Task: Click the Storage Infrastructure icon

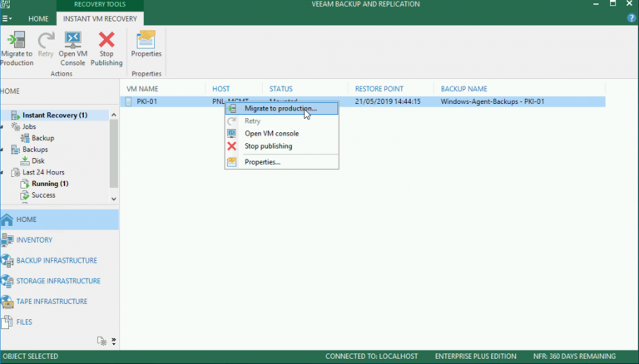Action: pos(7,281)
